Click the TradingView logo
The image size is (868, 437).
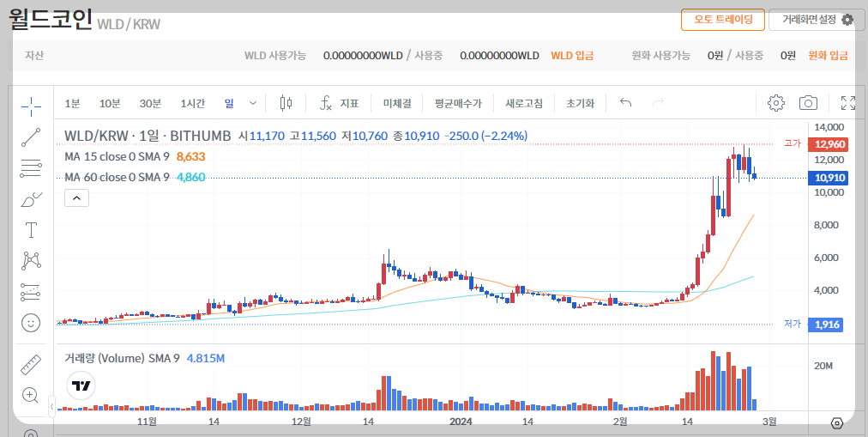coord(81,385)
